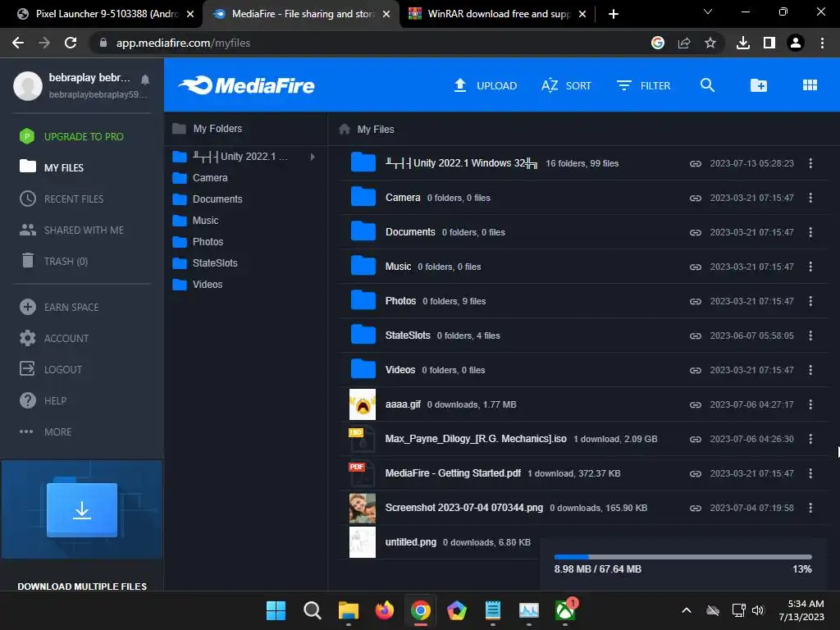Copy share link for Photos folder row
This screenshot has width=840, height=630.
pos(696,301)
